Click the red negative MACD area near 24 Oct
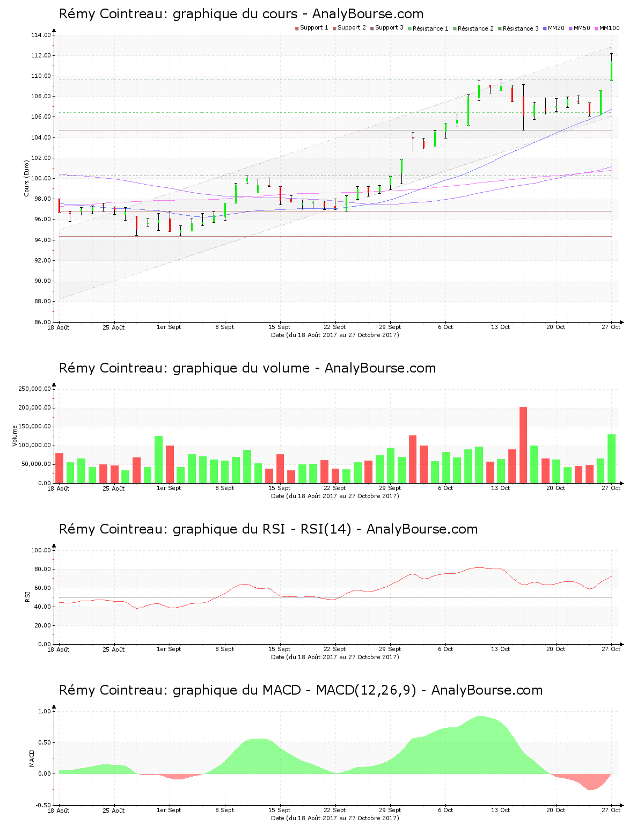 590,782
